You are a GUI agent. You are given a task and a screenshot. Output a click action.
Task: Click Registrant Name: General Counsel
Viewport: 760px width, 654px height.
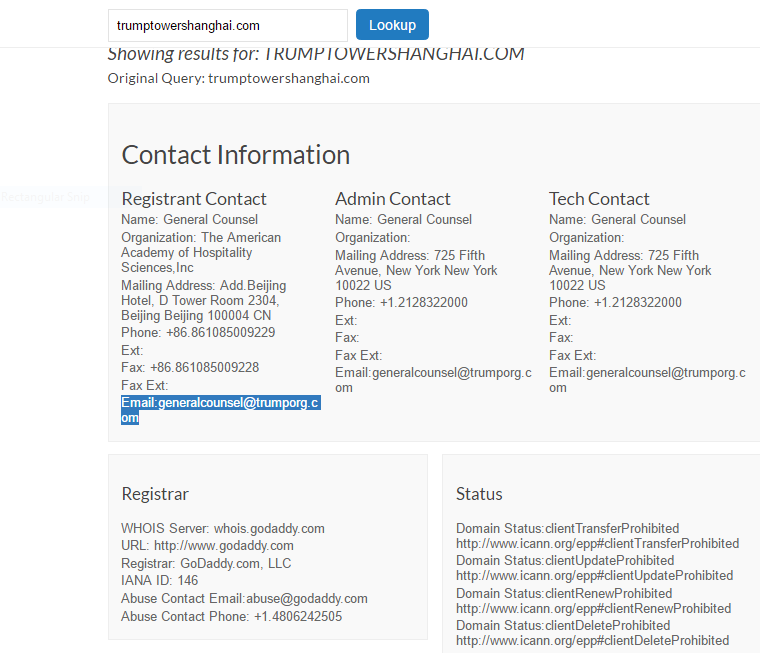pos(190,220)
